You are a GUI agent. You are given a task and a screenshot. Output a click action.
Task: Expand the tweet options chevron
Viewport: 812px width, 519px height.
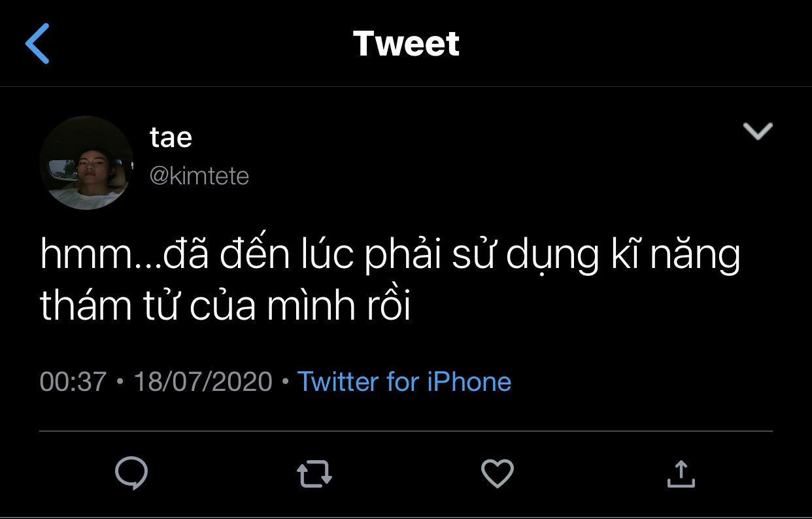point(758,131)
